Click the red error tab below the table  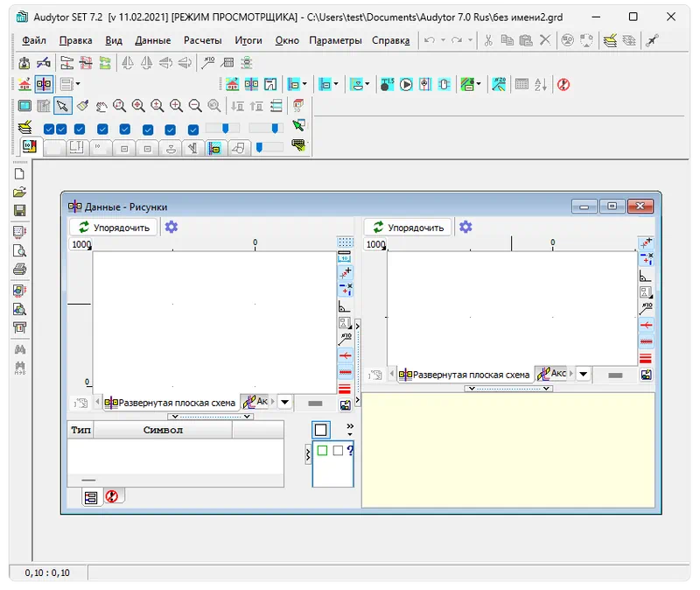(112, 496)
